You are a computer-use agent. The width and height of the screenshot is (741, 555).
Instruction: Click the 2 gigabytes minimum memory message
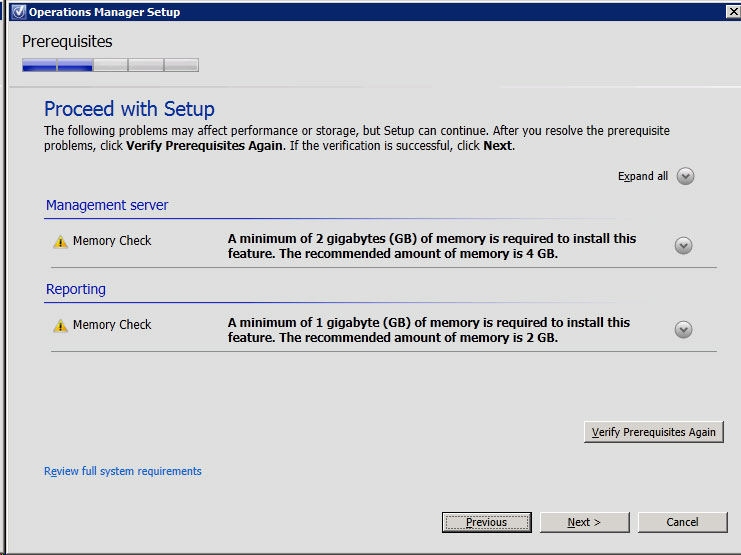431,246
